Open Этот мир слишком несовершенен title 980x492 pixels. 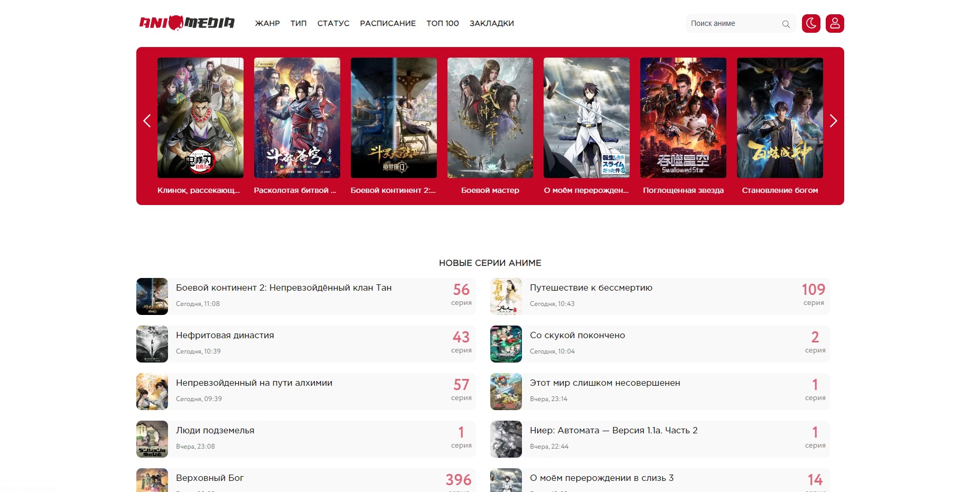click(x=605, y=383)
